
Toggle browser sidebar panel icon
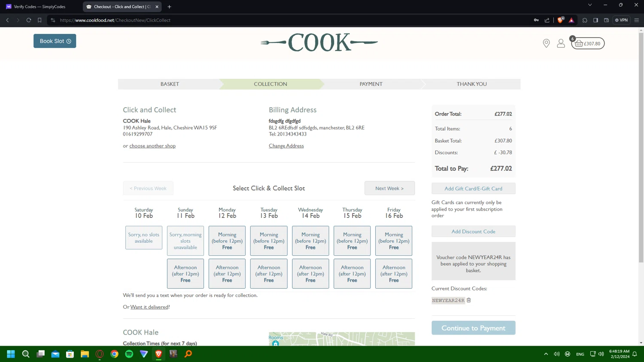coord(595,20)
